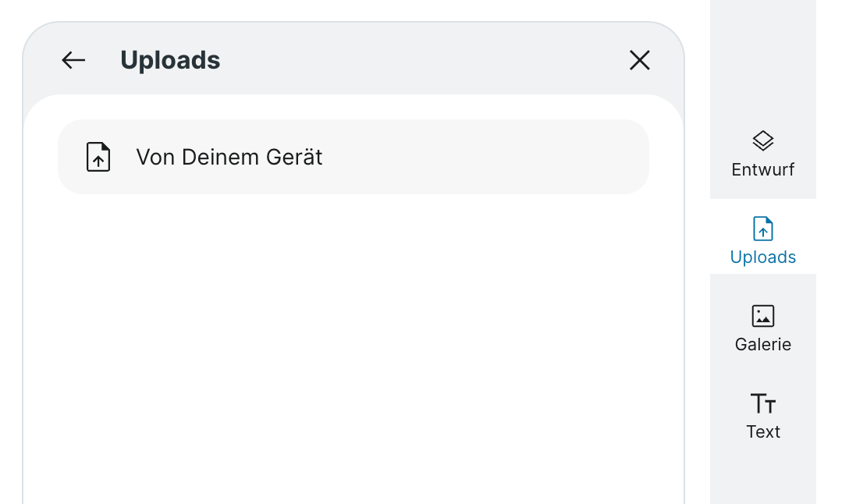Go back using the Uploads header arrow
This screenshot has width=849, height=504.
point(73,60)
